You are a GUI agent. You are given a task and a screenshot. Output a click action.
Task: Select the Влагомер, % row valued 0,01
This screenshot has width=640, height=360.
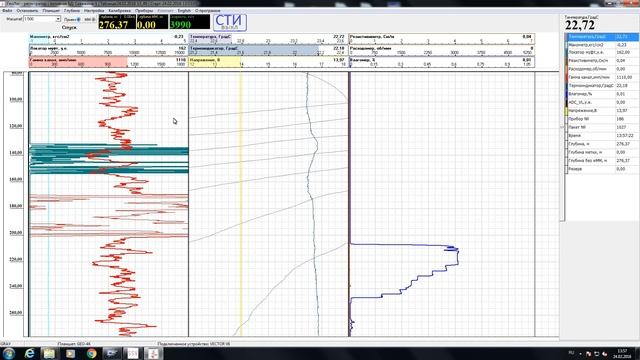(x=602, y=94)
